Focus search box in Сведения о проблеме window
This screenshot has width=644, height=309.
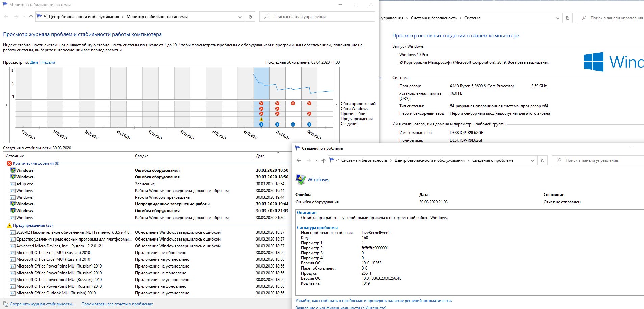pyautogui.click(x=598, y=160)
